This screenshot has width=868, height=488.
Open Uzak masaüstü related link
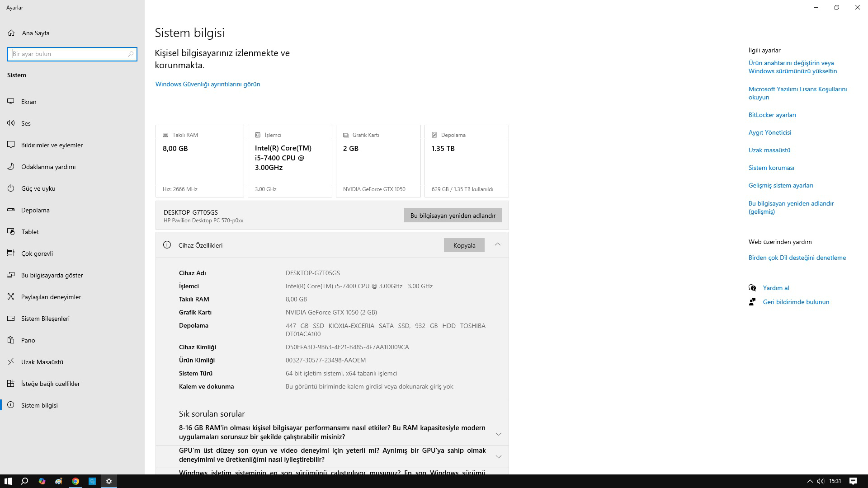tap(769, 150)
